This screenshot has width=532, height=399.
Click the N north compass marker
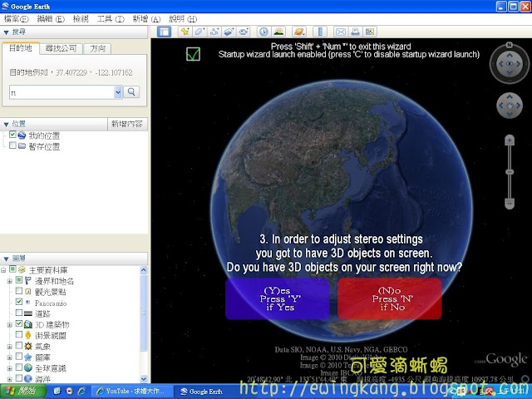click(x=510, y=45)
